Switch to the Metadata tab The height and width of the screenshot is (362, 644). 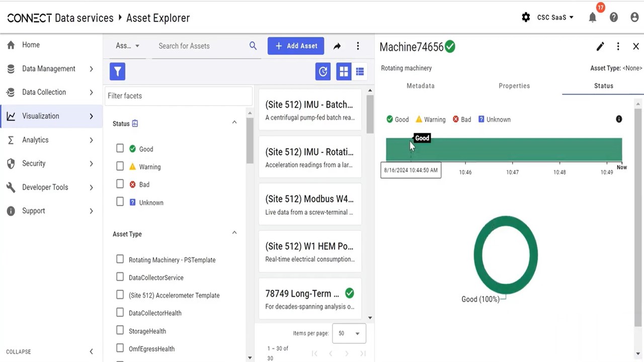pyautogui.click(x=421, y=85)
